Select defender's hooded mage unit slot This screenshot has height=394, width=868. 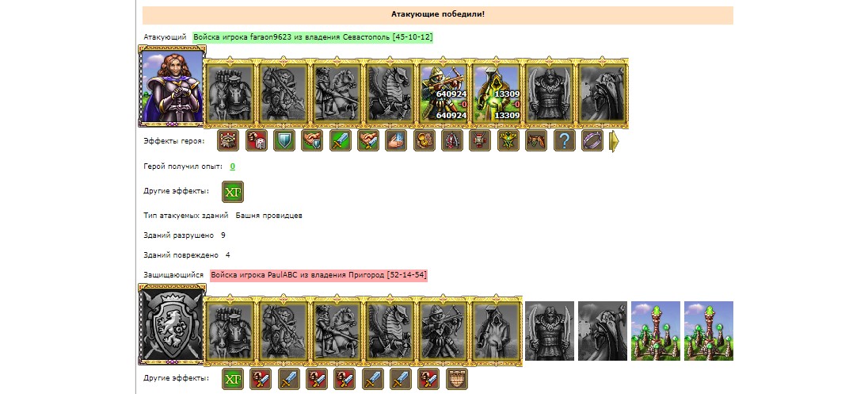pos(497,331)
